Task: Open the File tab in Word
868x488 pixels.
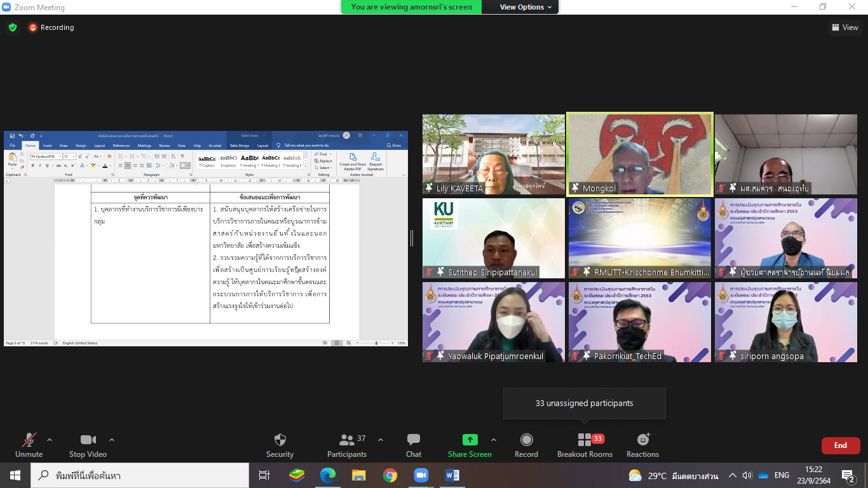Action: pos(12,146)
